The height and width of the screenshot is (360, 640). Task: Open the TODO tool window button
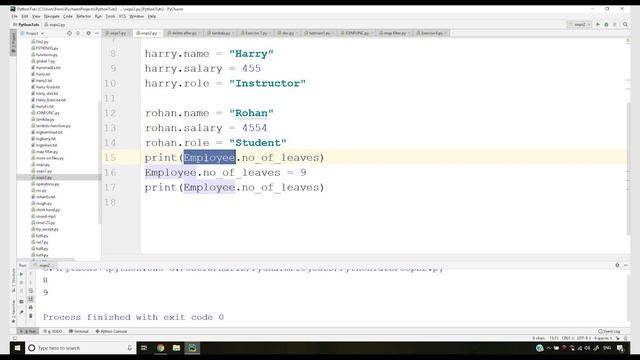[53, 331]
